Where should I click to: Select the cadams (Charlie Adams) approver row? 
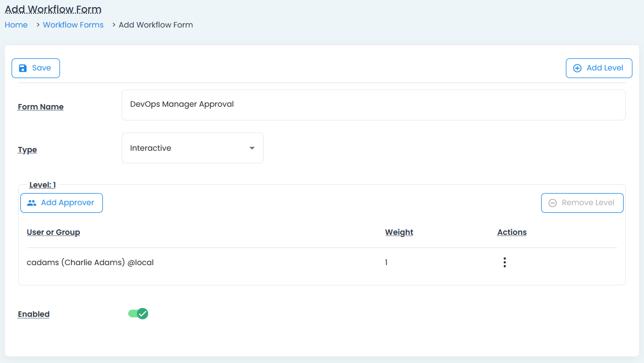[x=90, y=263]
